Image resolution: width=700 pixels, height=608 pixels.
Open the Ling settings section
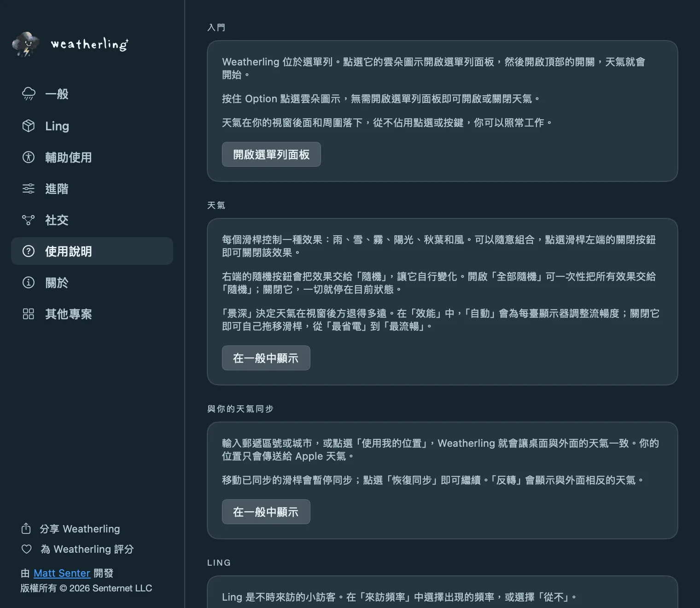tap(92, 126)
